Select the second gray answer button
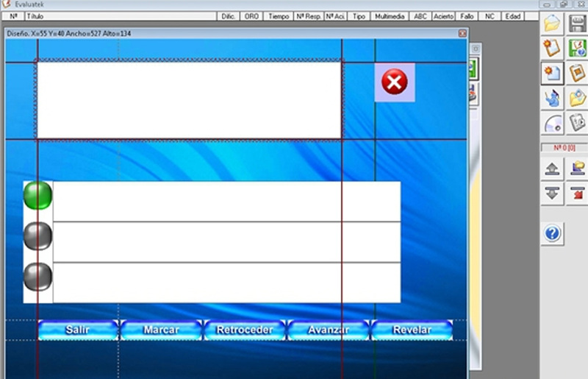Image resolution: width=588 pixels, height=379 pixels. pyautogui.click(x=37, y=236)
